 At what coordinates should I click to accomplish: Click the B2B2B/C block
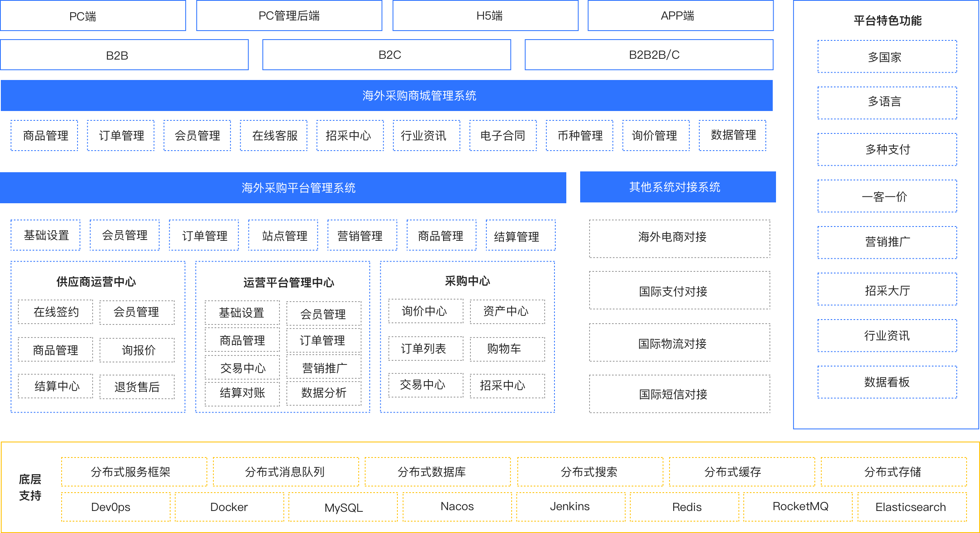point(649,55)
